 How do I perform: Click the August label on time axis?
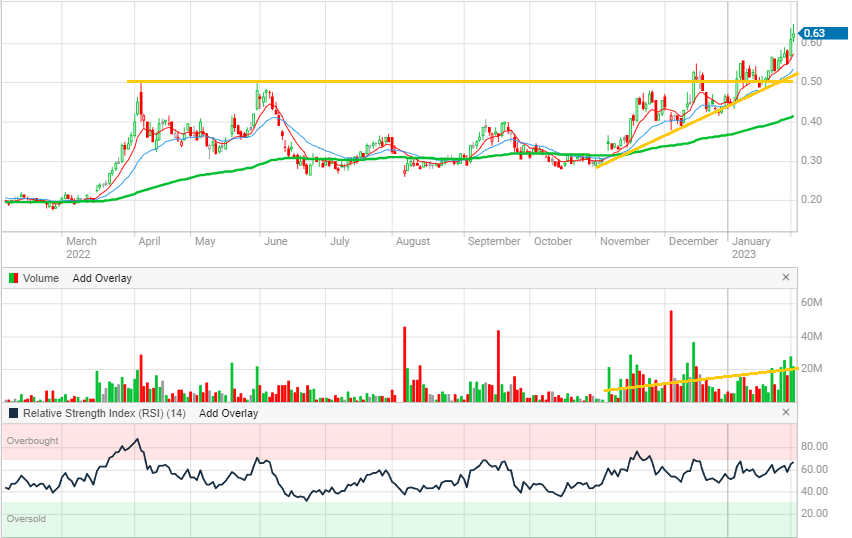pos(412,241)
